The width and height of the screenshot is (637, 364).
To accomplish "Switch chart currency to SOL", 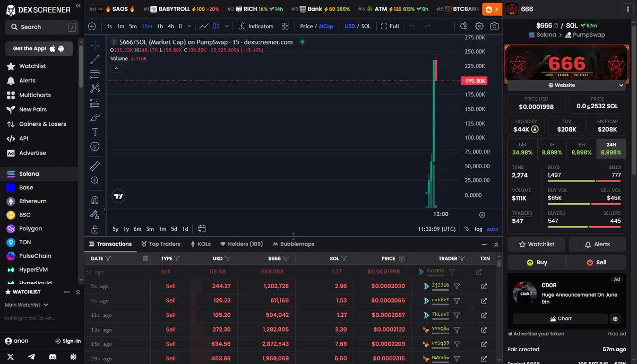I will pyautogui.click(x=366, y=26).
